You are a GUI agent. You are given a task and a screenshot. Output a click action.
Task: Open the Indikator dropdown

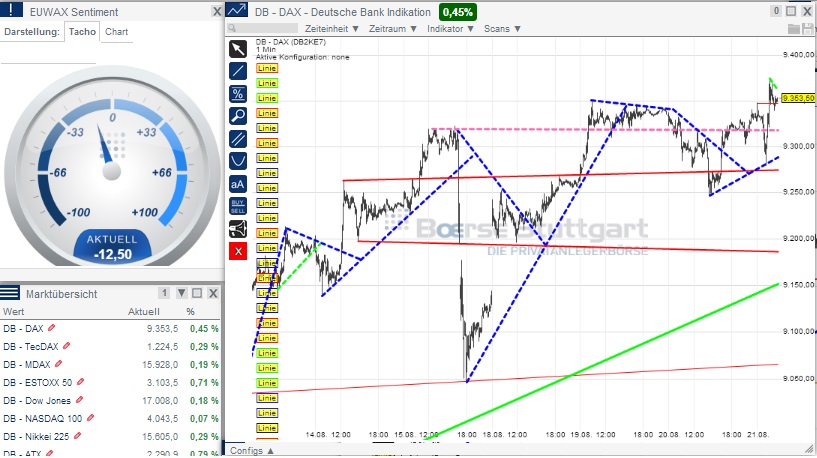[450, 29]
